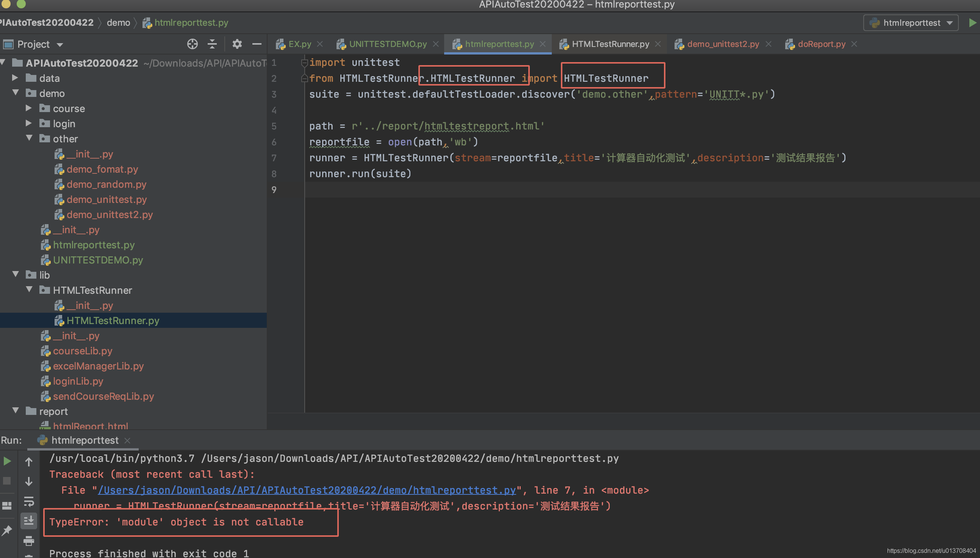Viewport: 980px width, 558px height.
Task: Print the console output
Action: click(x=29, y=541)
